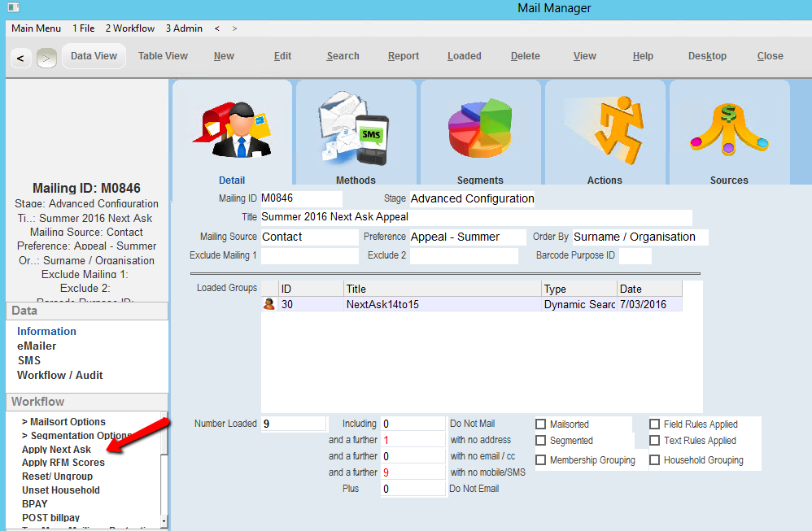Image resolution: width=812 pixels, height=531 pixels.
Task: Click the Edit toolbar button
Action: (282, 56)
